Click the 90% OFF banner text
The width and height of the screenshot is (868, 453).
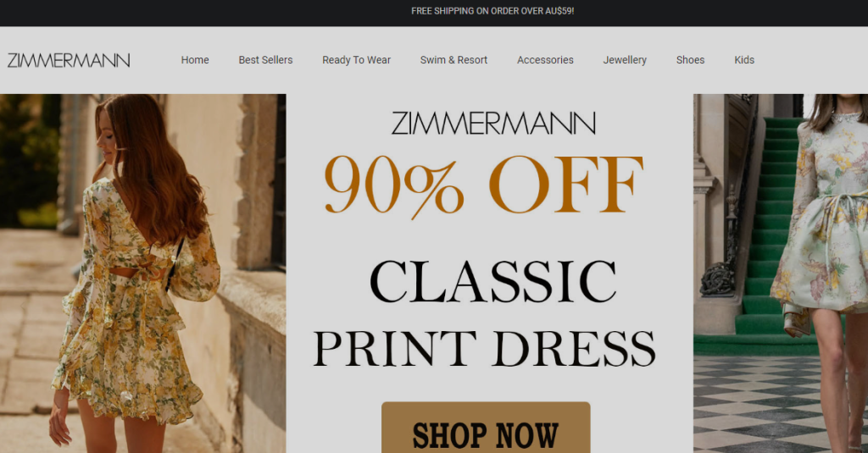pyautogui.click(x=484, y=185)
